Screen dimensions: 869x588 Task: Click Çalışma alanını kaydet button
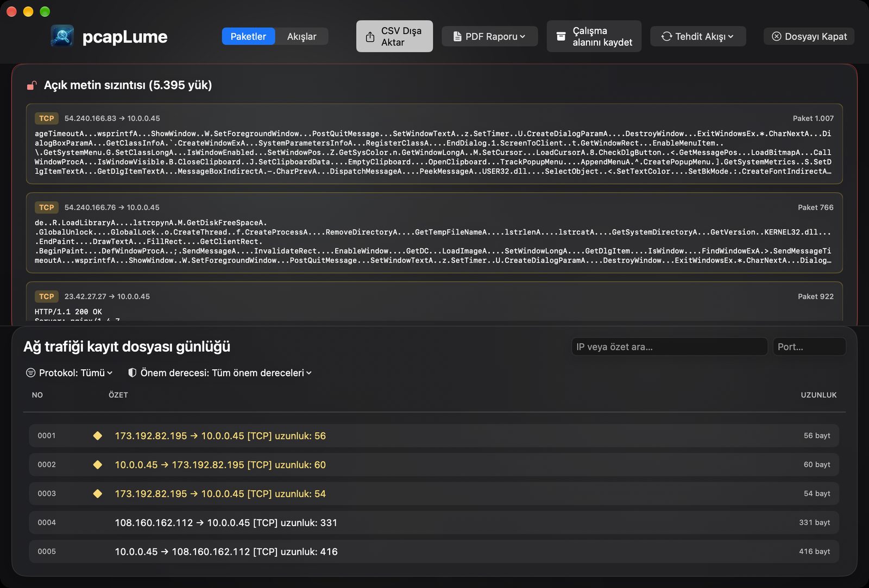coord(594,36)
